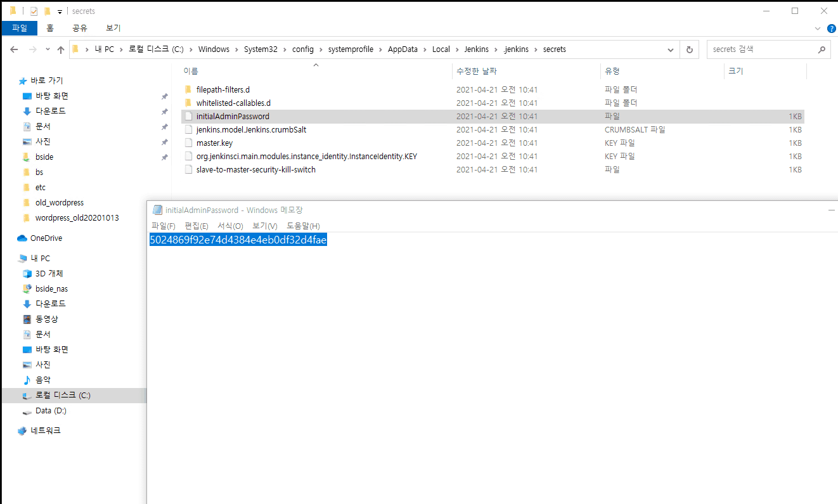Select 내 PC in the navigation pane
Image resolution: width=838 pixels, height=504 pixels.
click(40, 259)
